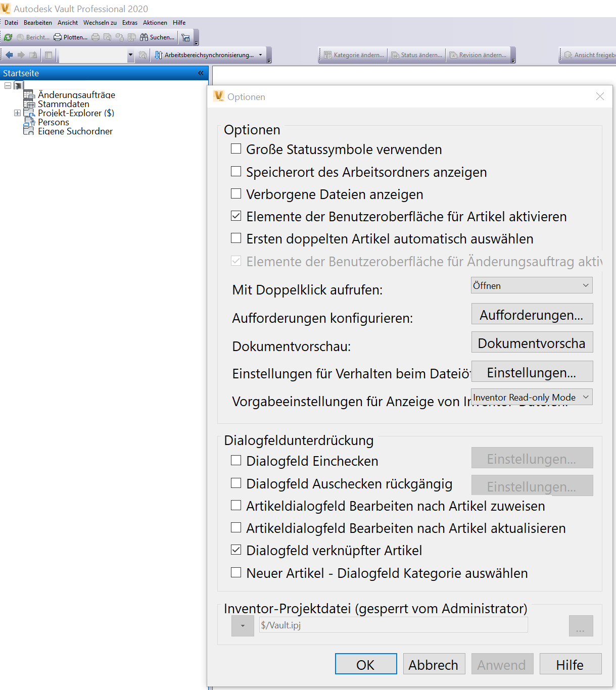Click the Aufforderungen... button
The width and height of the screenshot is (616, 690).
pyautogui.click(x=532, y=314)
